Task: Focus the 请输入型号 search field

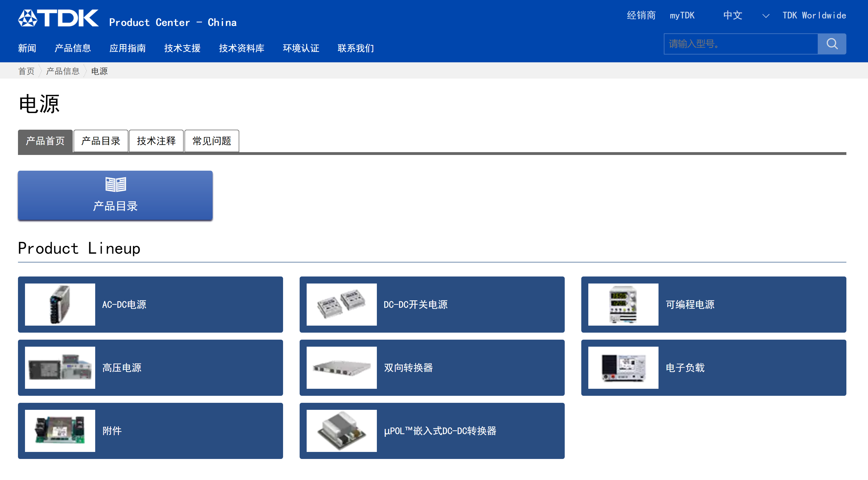Action: [741, 44]
